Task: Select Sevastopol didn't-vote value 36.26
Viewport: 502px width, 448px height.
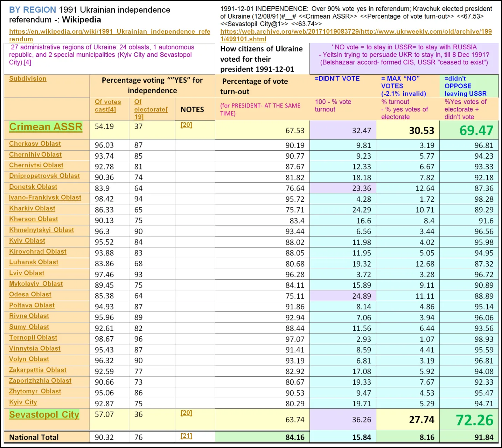Action: tap(362, 420)
